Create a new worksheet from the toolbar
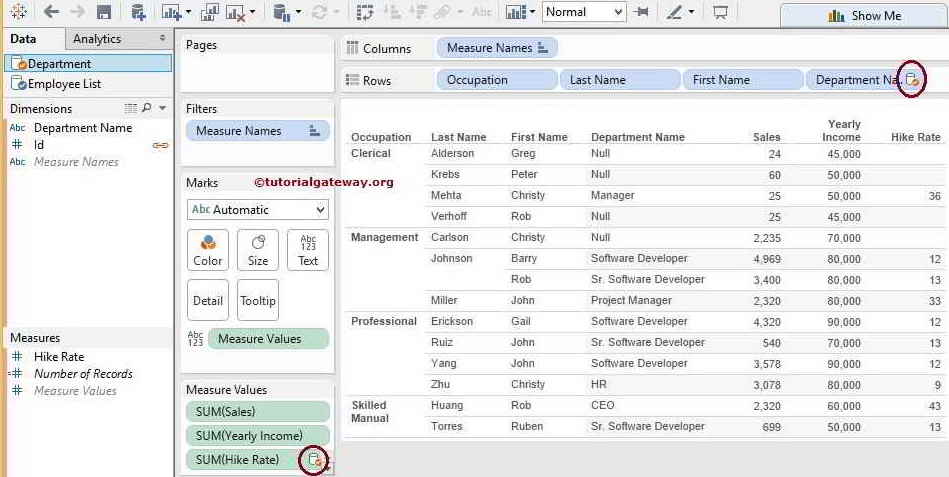Viewport: 949px width, 477px height. (x=171, y=12)
